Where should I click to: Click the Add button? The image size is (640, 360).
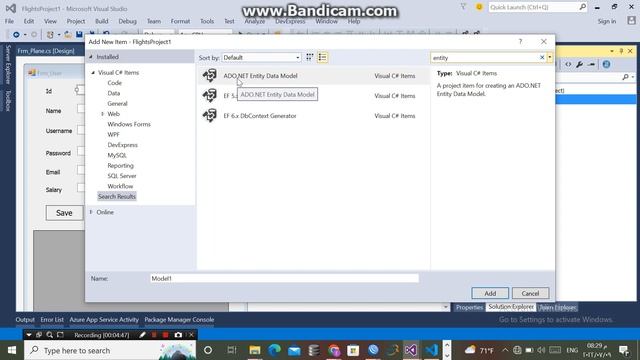(490, 293)
